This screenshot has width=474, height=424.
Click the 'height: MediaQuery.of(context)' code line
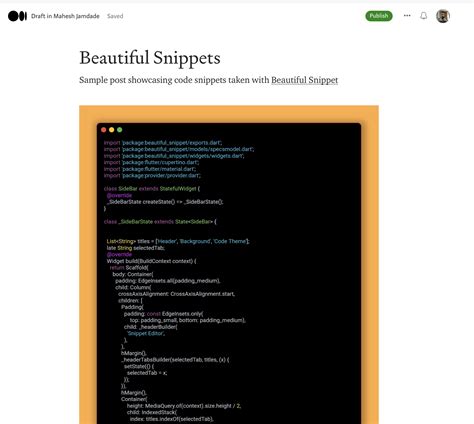[x=184, y=406]
